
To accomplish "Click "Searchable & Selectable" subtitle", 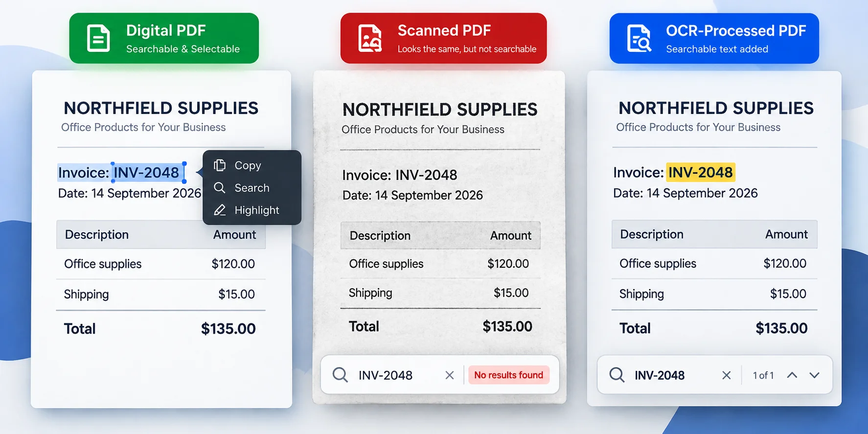I will point(183,49).
